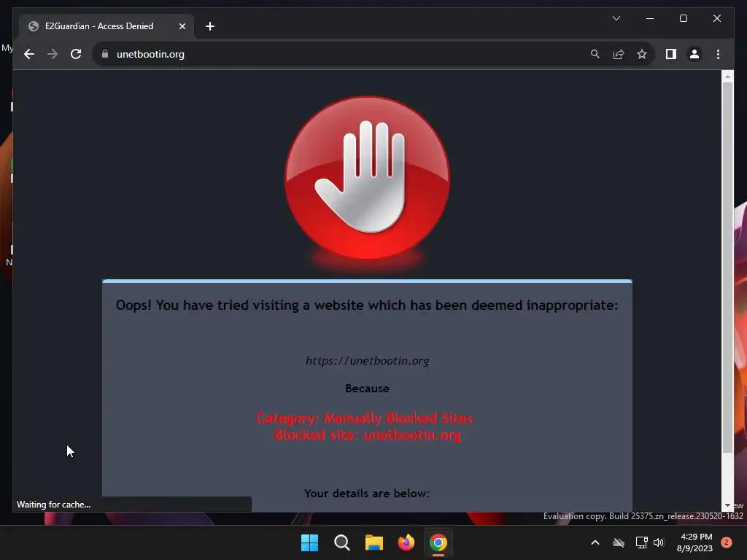This screenshot has width=747, height=560.
Task: Click the scrollbar down arrow
Action: tap(727, 506)
